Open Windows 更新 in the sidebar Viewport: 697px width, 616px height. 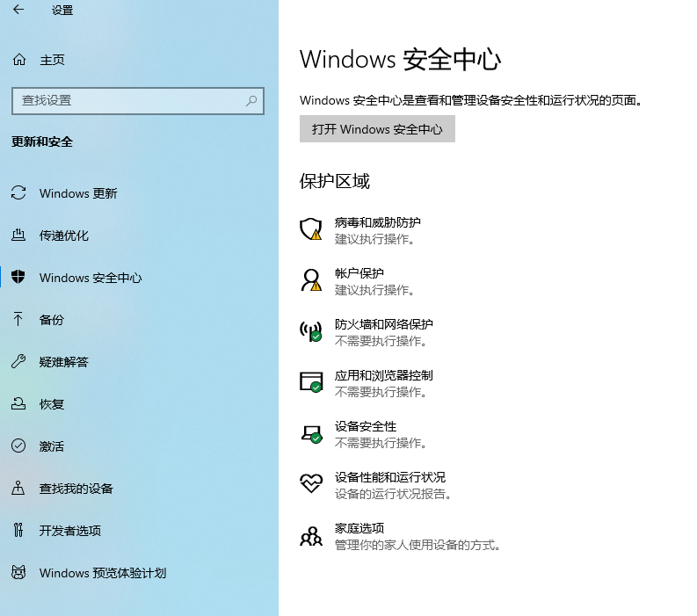[78, 193]
